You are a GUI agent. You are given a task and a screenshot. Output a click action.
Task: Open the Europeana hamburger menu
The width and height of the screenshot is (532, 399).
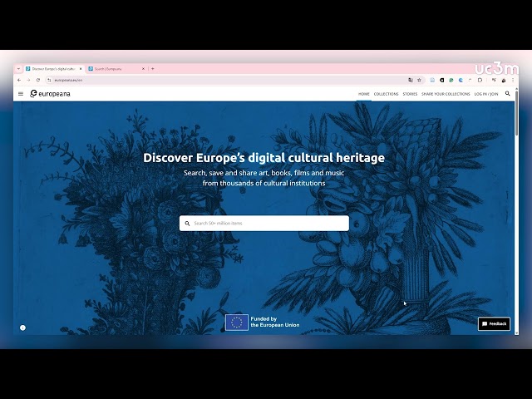point(21,94)
